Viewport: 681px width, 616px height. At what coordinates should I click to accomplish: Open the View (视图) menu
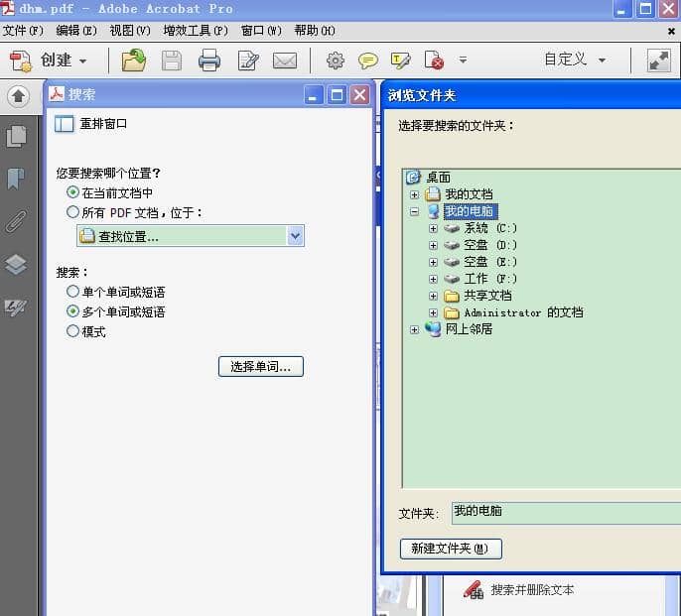click(130, 31)
